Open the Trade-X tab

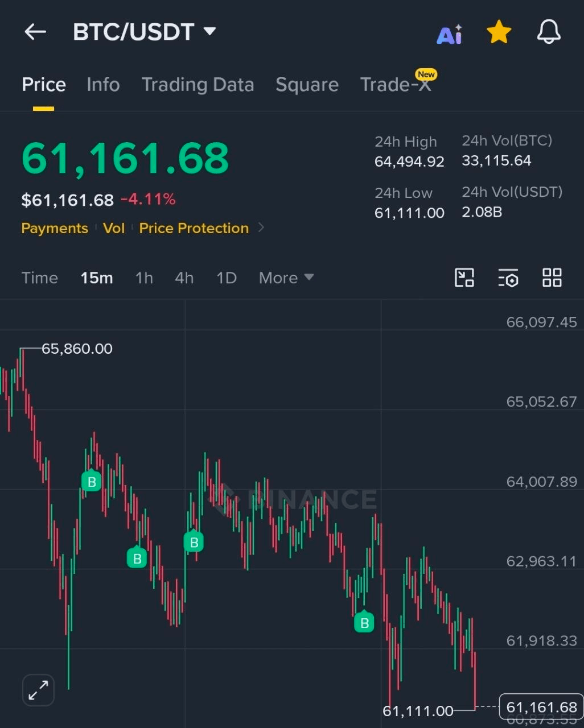pyautogui.click(x=397, y=84)
